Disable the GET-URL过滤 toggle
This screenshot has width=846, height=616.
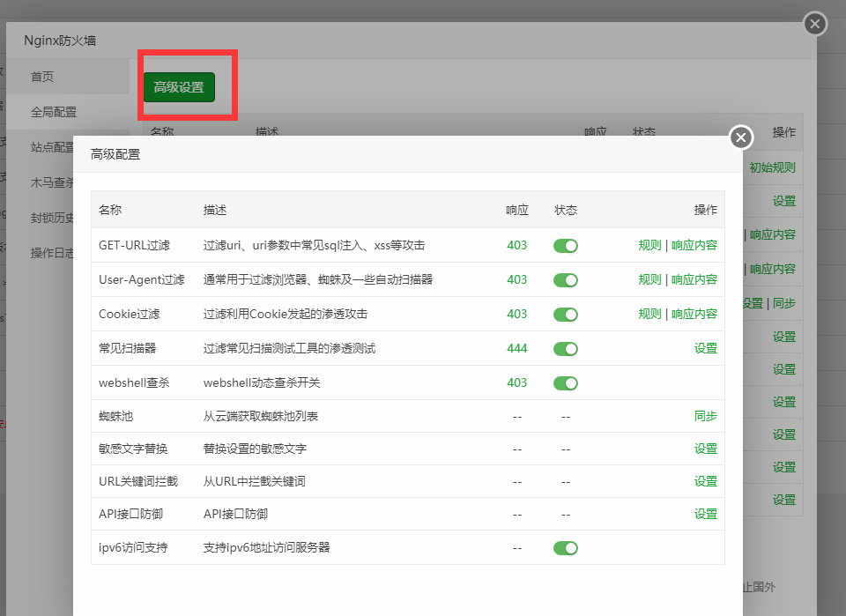point(566,245)
